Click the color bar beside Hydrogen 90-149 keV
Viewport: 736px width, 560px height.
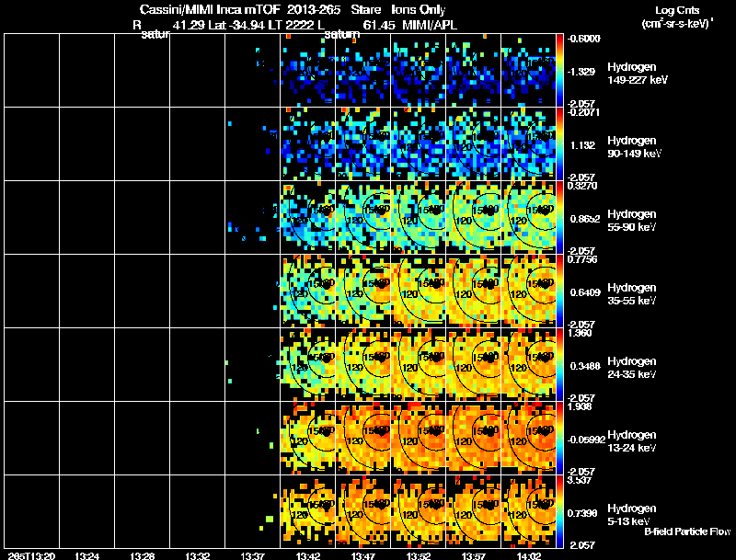(559, 144)
